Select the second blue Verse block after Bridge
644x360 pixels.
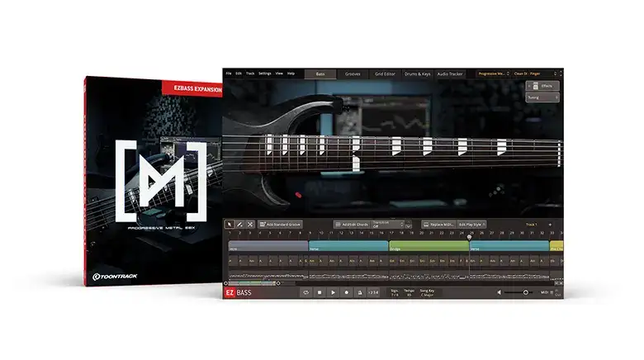pyautogui.click(x=509, y=246)
